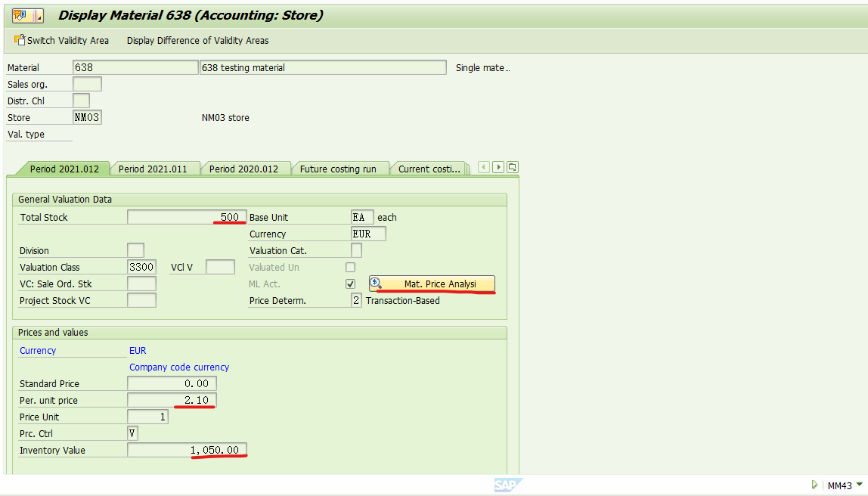
Task: Switch to the Period 2021.011 tab
Action: [156, 168]
